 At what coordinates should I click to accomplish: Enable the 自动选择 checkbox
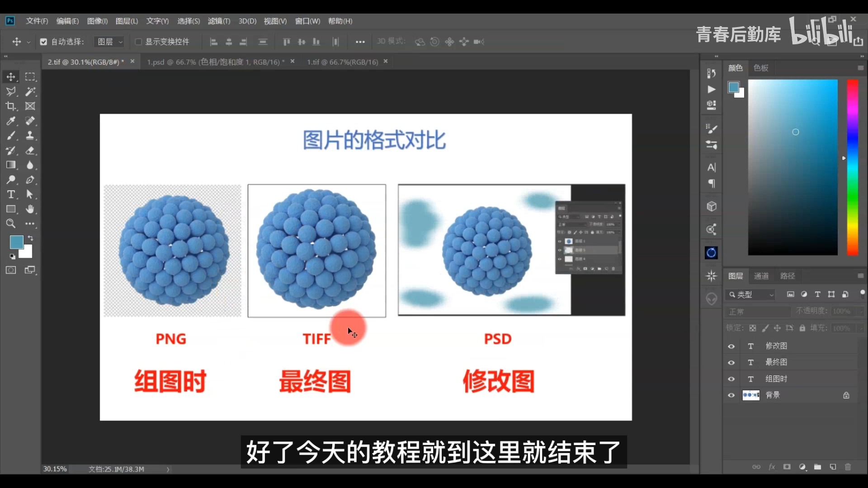[43, 42]
